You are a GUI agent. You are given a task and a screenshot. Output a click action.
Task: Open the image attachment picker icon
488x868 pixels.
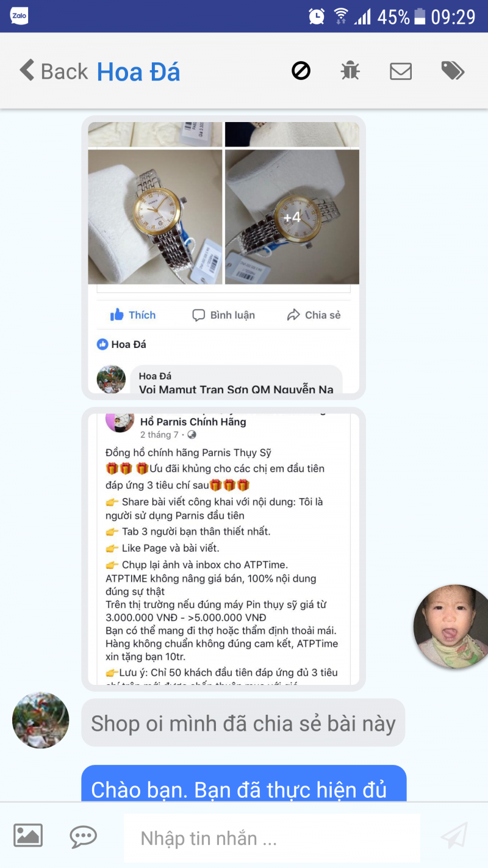28,835
